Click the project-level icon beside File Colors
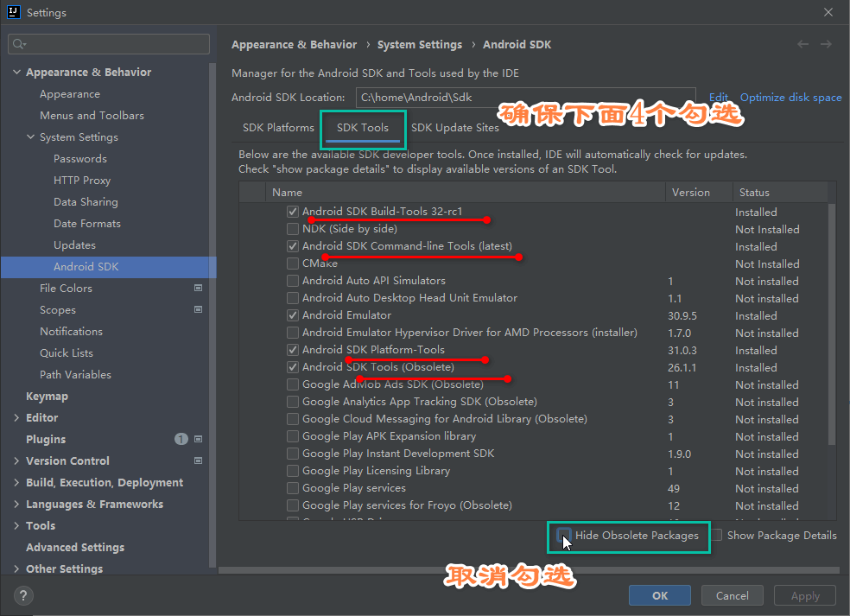 (199, 288)
